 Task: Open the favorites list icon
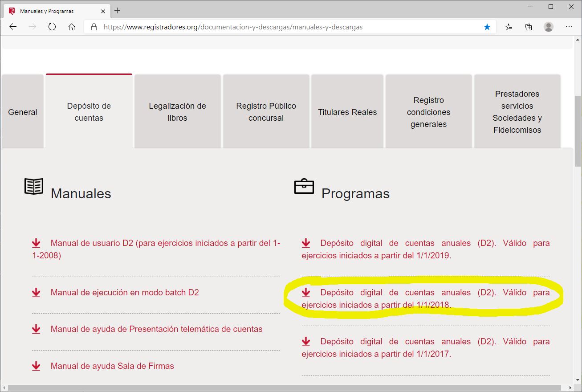[x=509, y=27]
